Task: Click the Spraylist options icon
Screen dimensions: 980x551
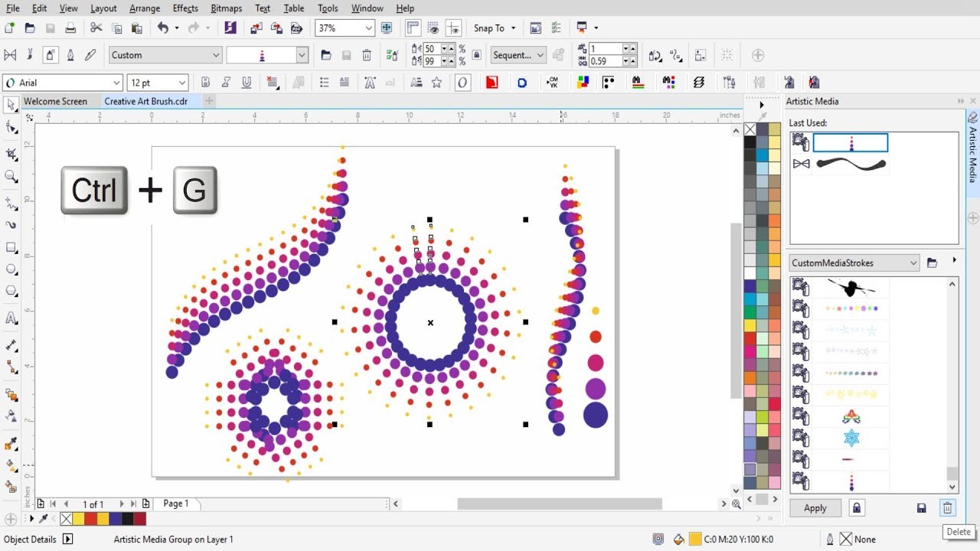Action: 393,55
